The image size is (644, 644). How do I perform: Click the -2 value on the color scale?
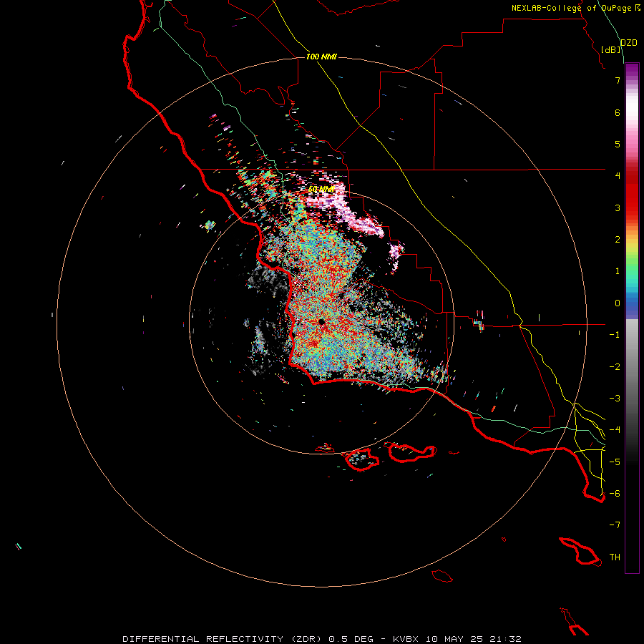tap(615, 367)
